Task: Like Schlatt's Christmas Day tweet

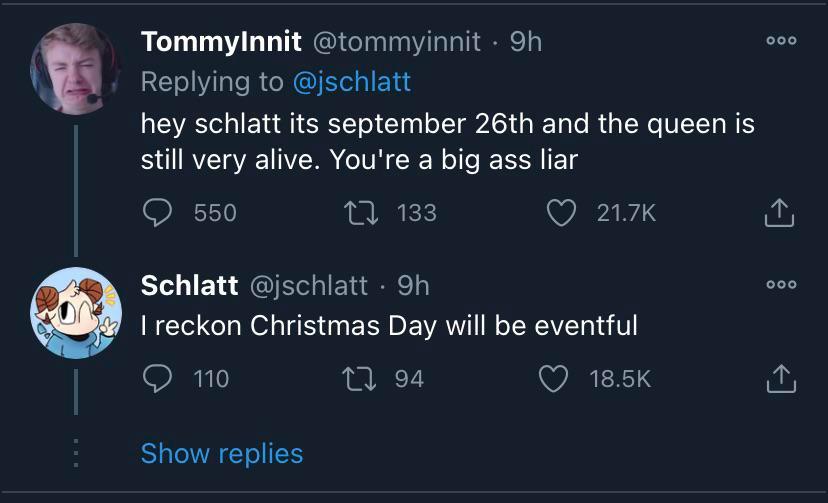Action: 555,378
